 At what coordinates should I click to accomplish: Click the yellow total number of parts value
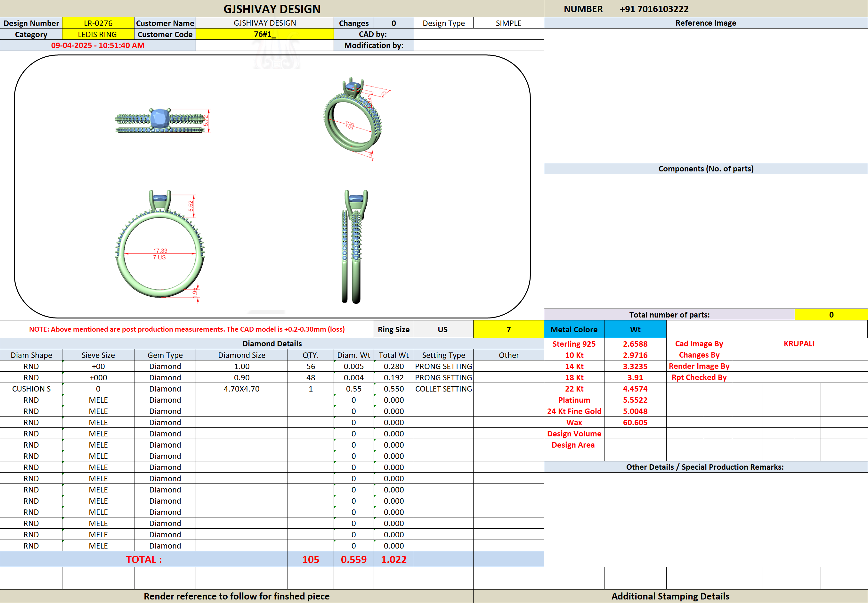[831, 315]
